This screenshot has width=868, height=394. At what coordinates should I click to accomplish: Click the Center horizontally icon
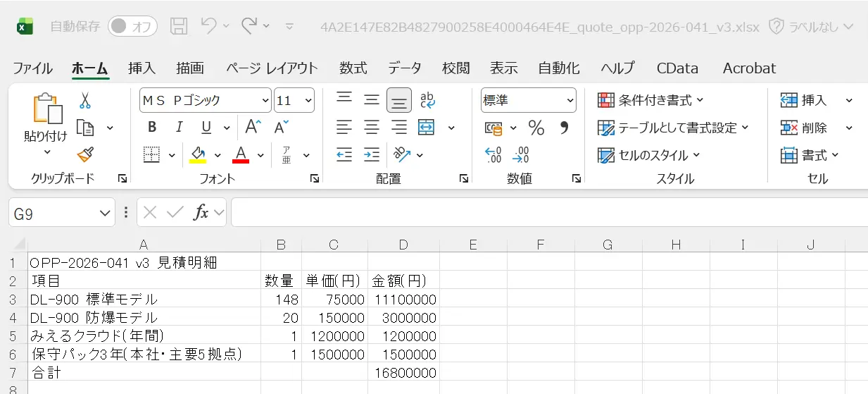click(372, 128)
